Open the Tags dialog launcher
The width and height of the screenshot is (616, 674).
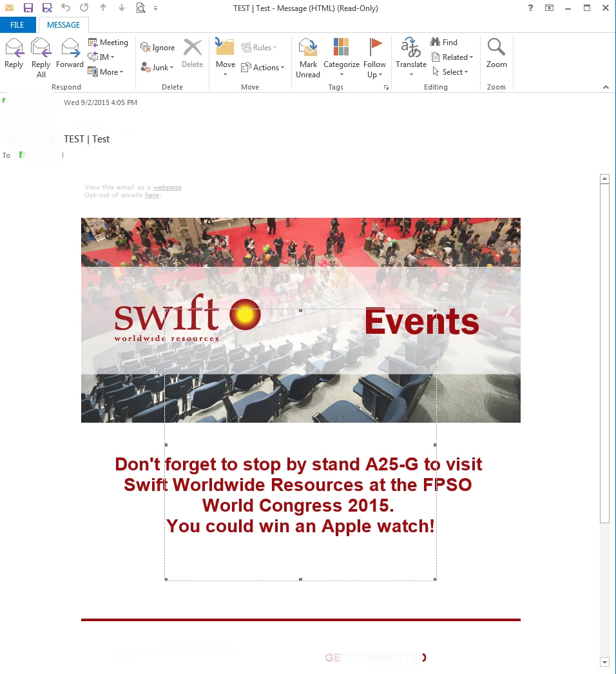tap(386, 87)
